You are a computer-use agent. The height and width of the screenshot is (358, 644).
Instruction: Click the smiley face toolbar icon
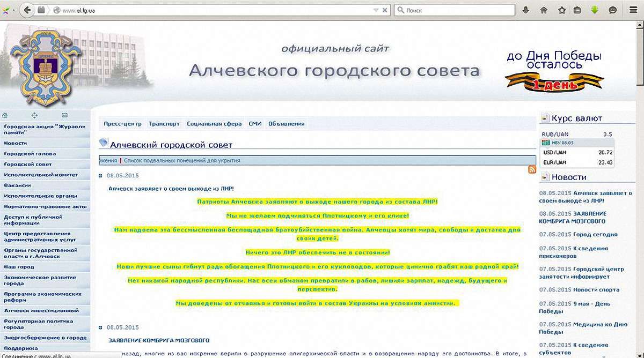612,10
